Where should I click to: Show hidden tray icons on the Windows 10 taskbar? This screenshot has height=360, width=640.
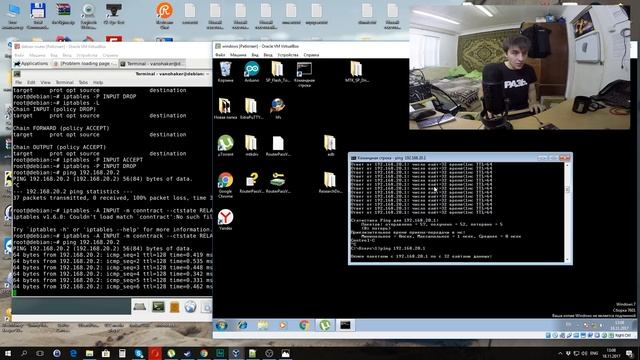point(560,353)
